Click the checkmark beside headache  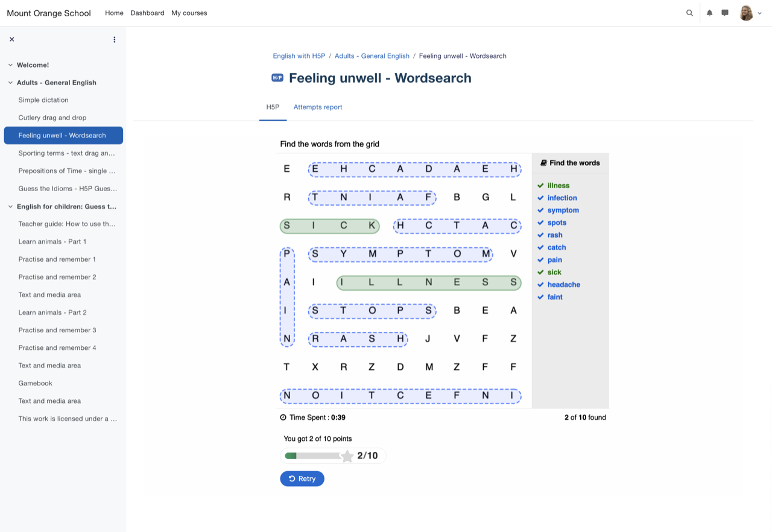coord(540,285)
